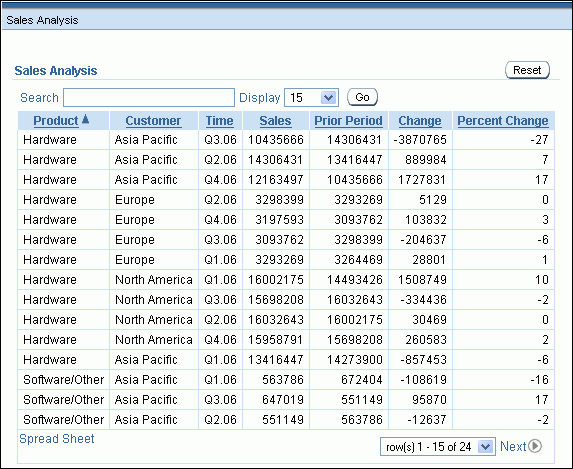
Task: Click the Software/Other cell in Q2.06 row
Action: (x=64, y=420)
